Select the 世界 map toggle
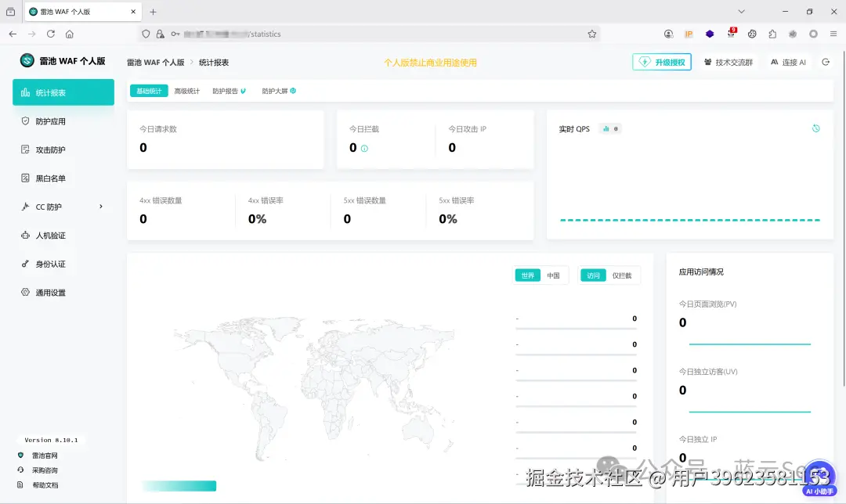Image resolution: width=846 pixels, height=504 pixels. 528,275
